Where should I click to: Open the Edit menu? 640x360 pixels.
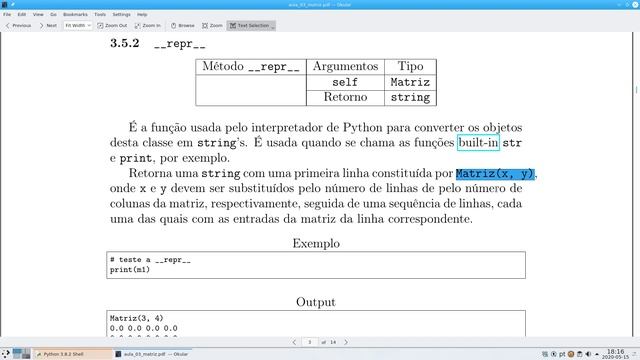click(22, 14)
